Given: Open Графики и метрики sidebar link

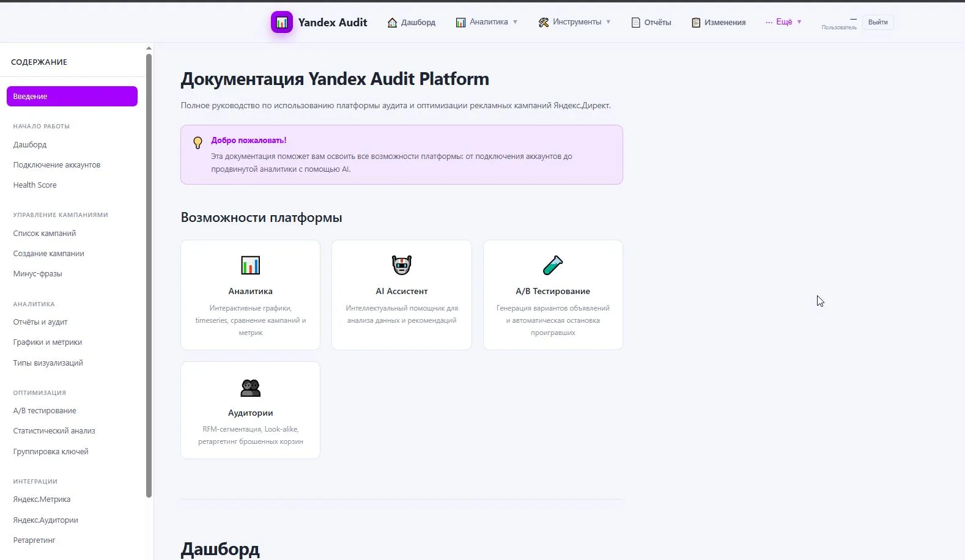Looking at the screenshot, I should pyautogui.click(x=48, y=342).
